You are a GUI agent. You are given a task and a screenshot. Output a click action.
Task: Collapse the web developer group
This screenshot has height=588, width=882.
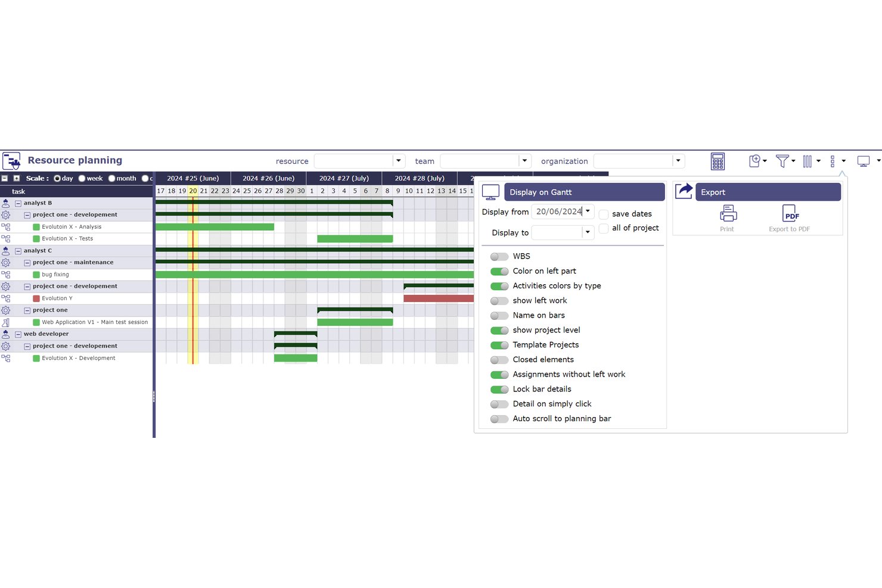[x=18, y=335]
